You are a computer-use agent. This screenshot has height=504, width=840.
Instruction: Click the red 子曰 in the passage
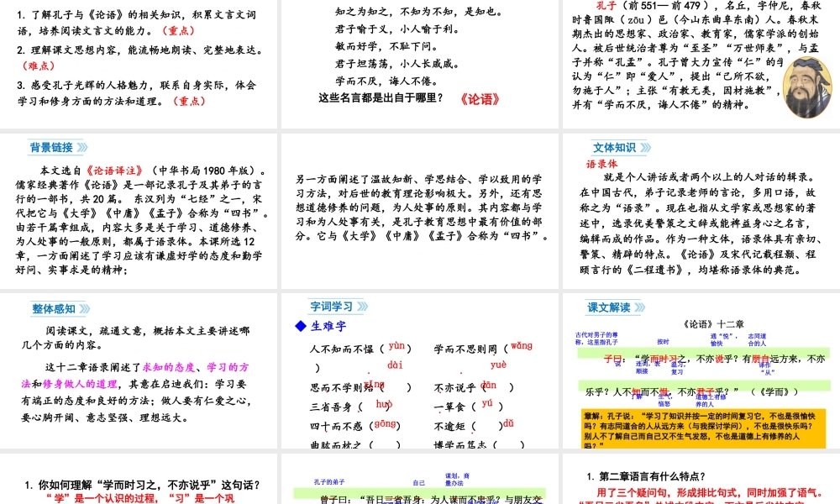point(614,359)
